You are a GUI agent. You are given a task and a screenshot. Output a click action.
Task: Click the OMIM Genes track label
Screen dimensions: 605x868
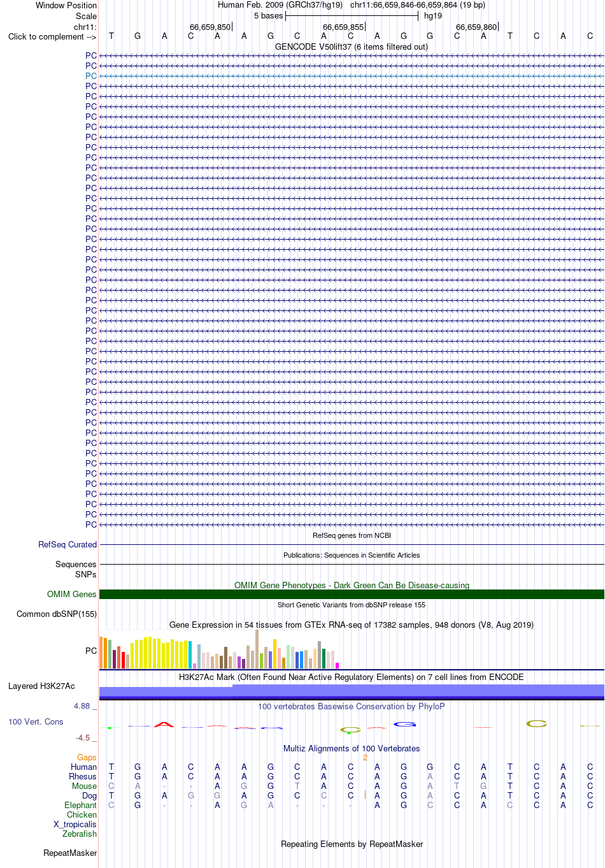[x=72, y=594]
